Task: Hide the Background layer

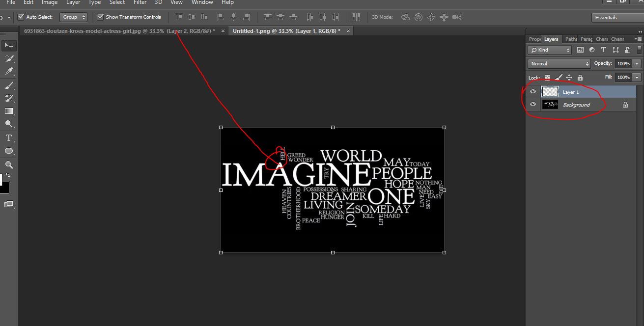Action: pyautogui.click(x=533, y=104)
